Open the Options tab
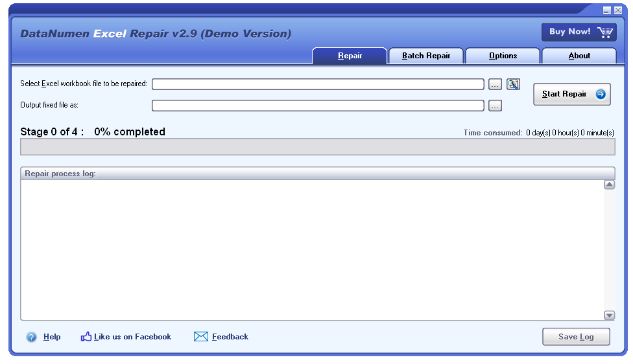This screenshot has width=633, height=364. pos(503,56)
